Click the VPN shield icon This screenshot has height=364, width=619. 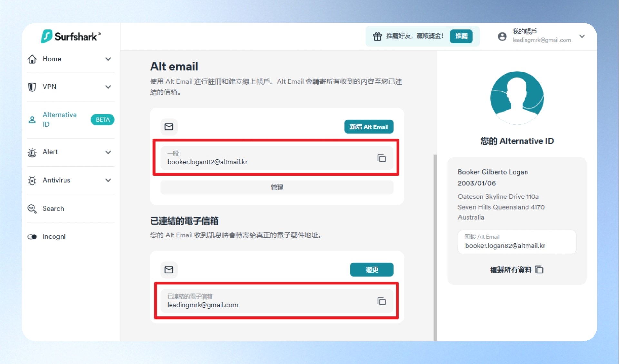pos(32,87)
